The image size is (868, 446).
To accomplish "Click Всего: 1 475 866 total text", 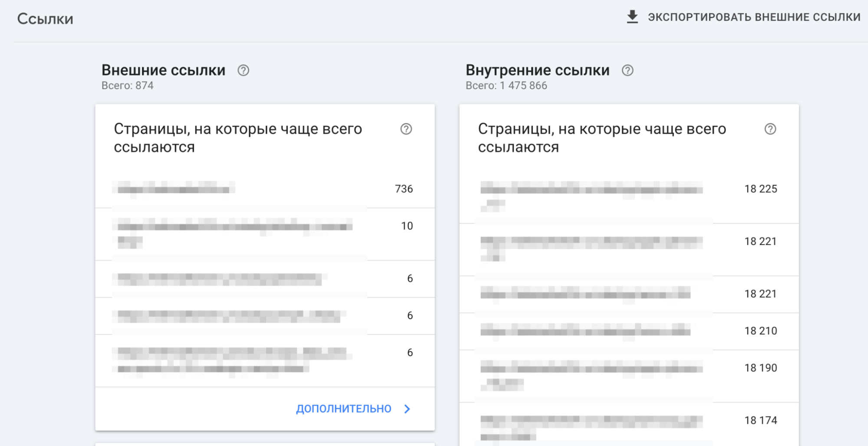I will point(506,86).
